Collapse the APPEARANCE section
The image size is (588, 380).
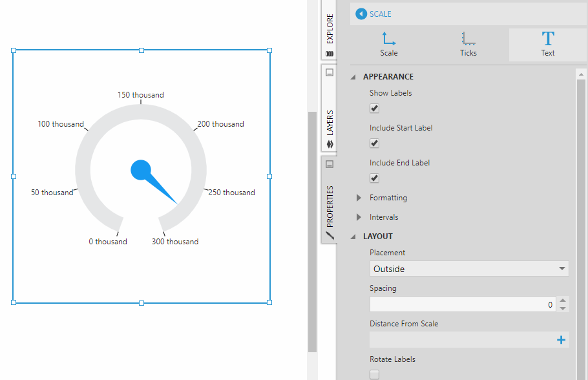tap(353, 77)
